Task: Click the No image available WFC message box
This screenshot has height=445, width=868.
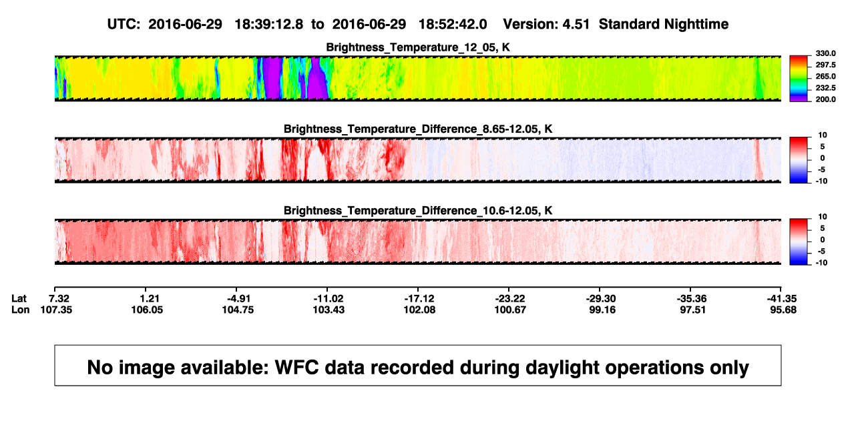Action: [x=418, y=366]
